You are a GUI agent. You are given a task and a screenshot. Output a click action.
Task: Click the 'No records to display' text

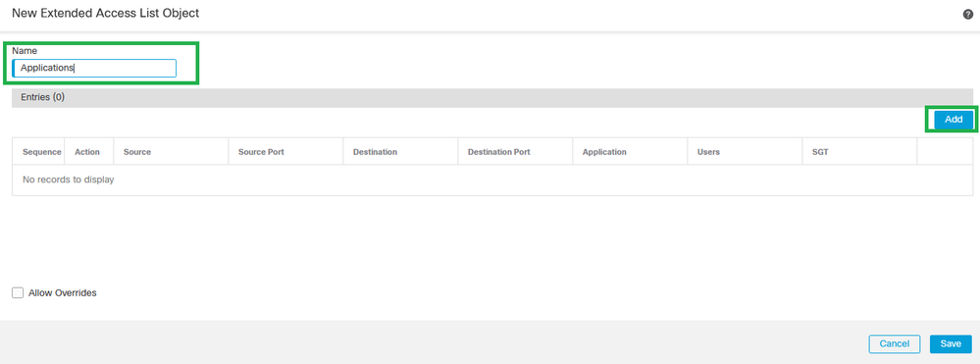[x=68, y=181]
